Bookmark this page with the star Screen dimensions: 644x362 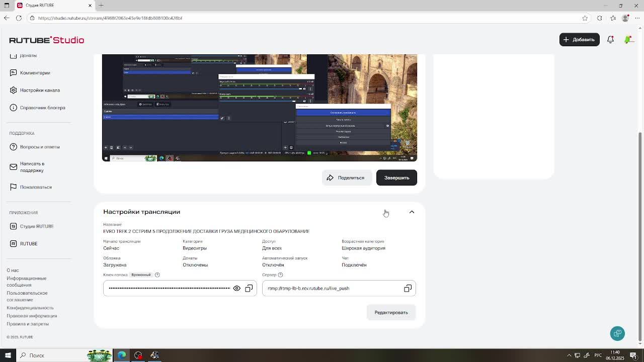pos(585,18)
